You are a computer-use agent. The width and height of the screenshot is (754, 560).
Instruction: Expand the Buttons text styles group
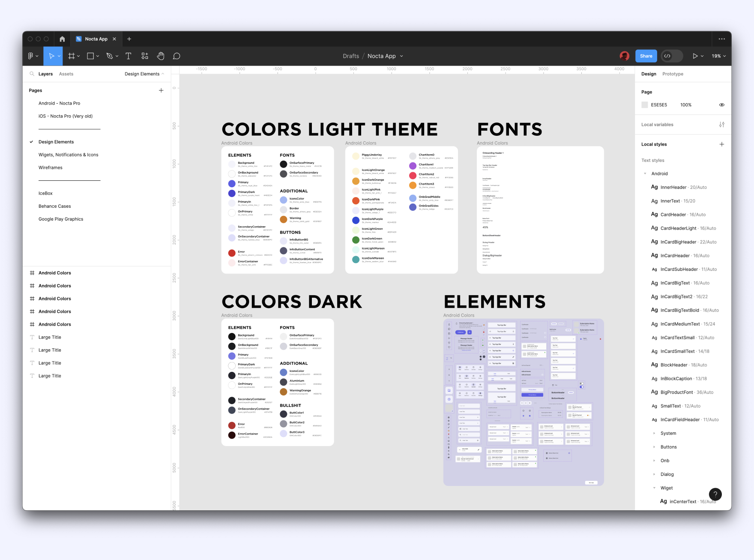(x=654, y=447)
